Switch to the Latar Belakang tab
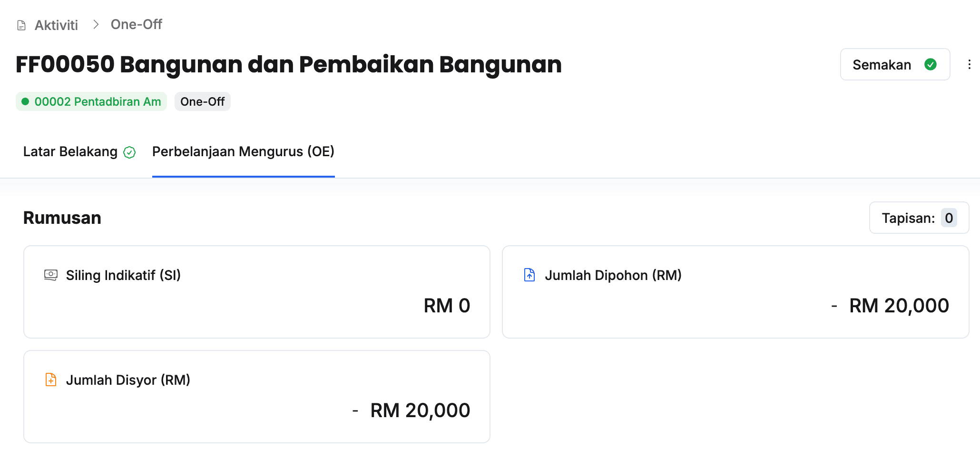 click(x=70, y=152)
